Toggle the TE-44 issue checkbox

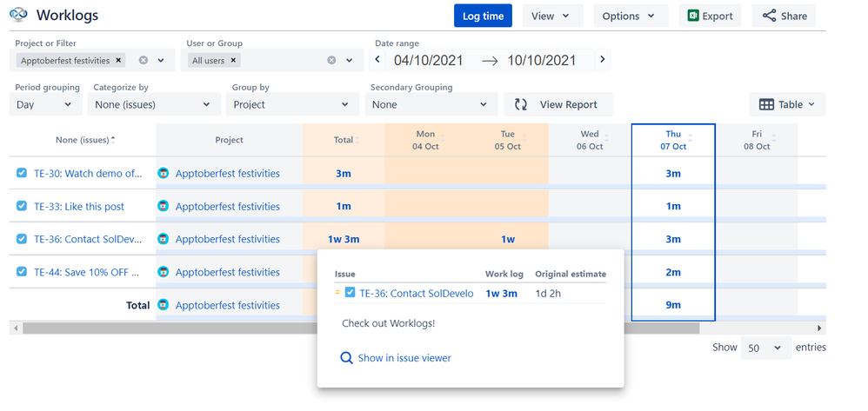22,272
